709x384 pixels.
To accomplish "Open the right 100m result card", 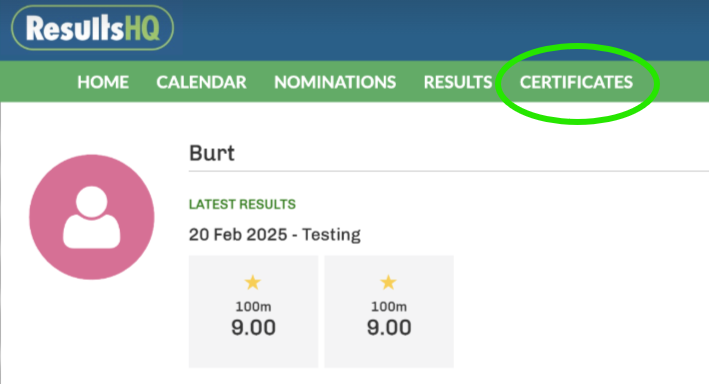I will 389,311.
